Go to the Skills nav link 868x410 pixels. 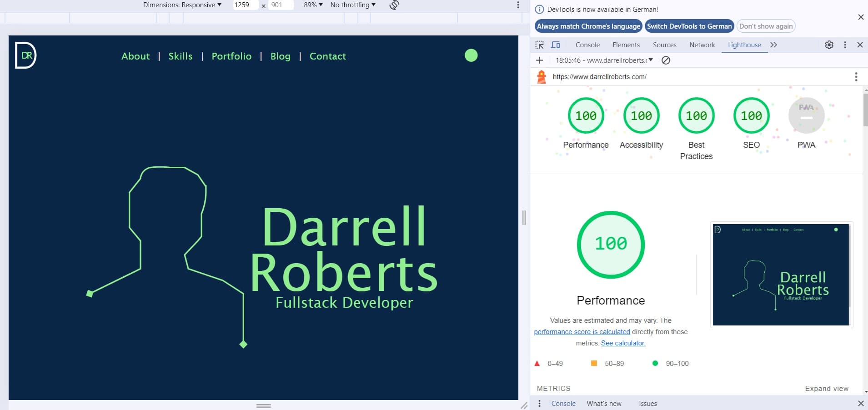pos(181,56)
